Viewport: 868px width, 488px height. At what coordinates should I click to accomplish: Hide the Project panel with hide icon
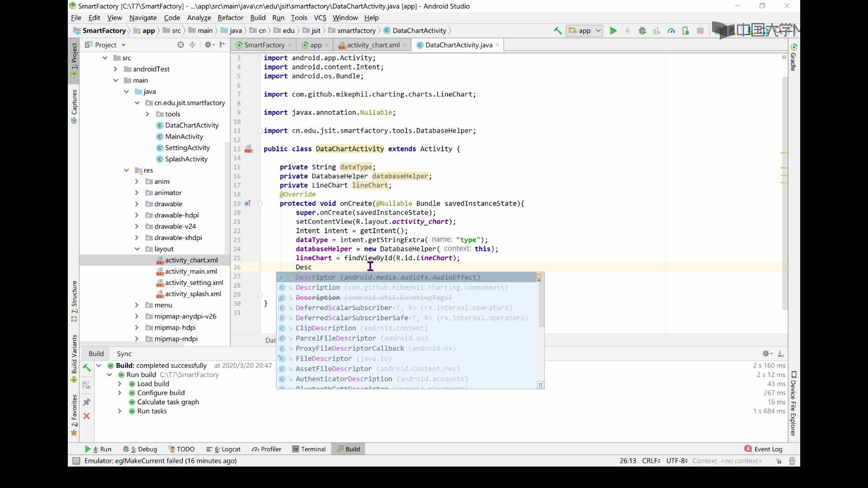tap(222, 45)
